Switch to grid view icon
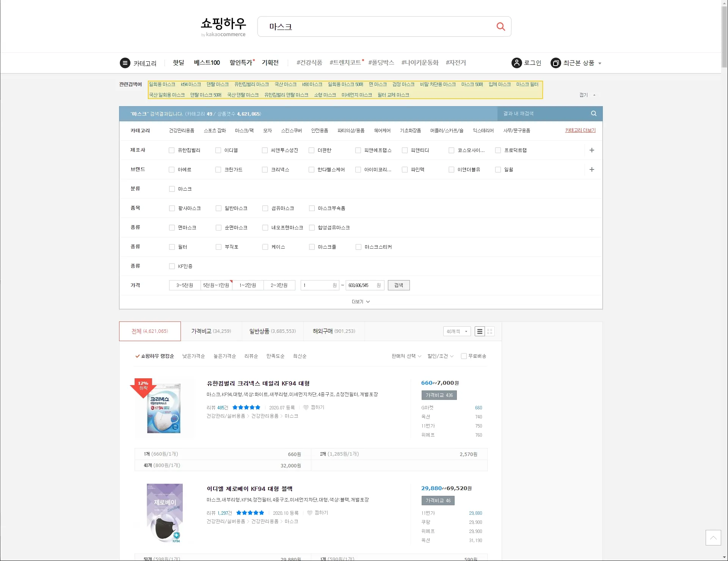This screenshot has width=728, height=561. click(490, 332)
